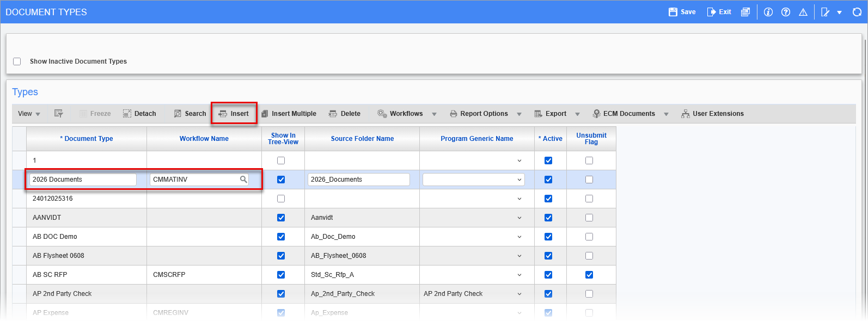The image size is (868, 321).
Task: Click the Document Type field containing 2026 Documents
Action: tap(83, 180)
